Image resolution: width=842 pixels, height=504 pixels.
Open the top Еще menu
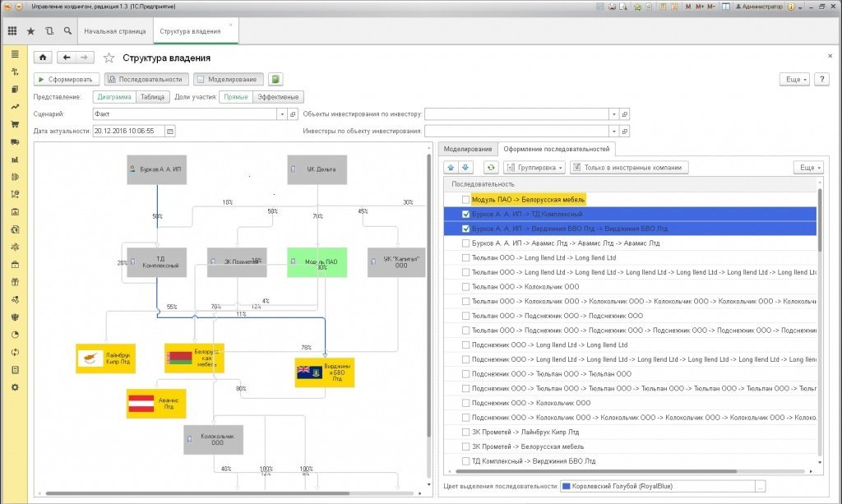[x=795, y=80]
